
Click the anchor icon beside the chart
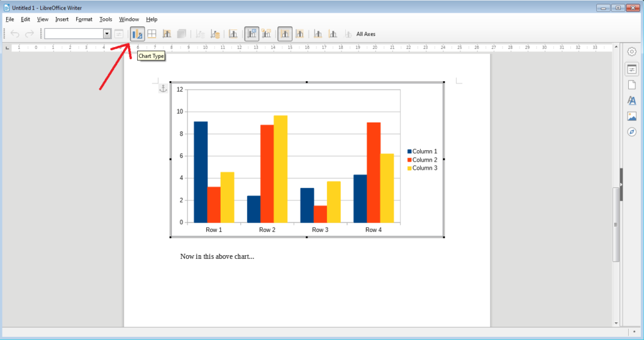163,89
